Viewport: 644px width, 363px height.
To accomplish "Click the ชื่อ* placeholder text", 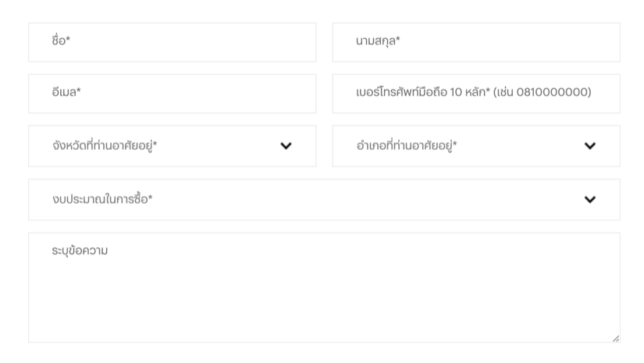I will click(x=61, y=41).
